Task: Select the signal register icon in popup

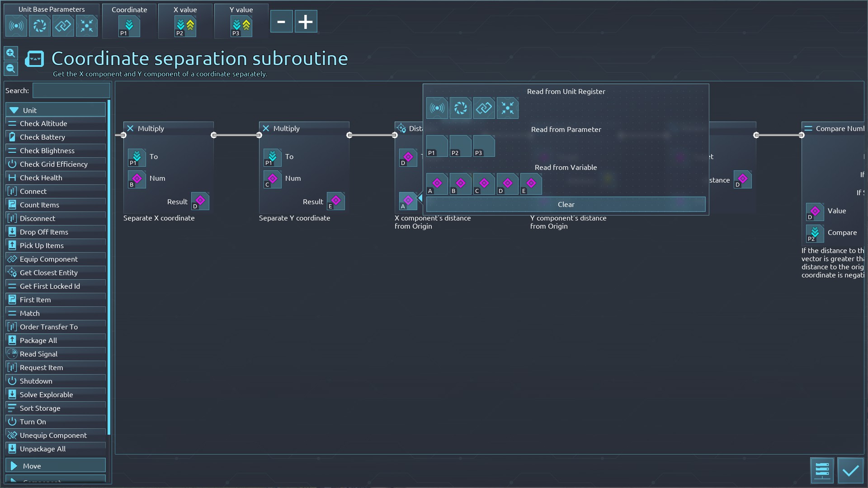Action: point(437,108)
